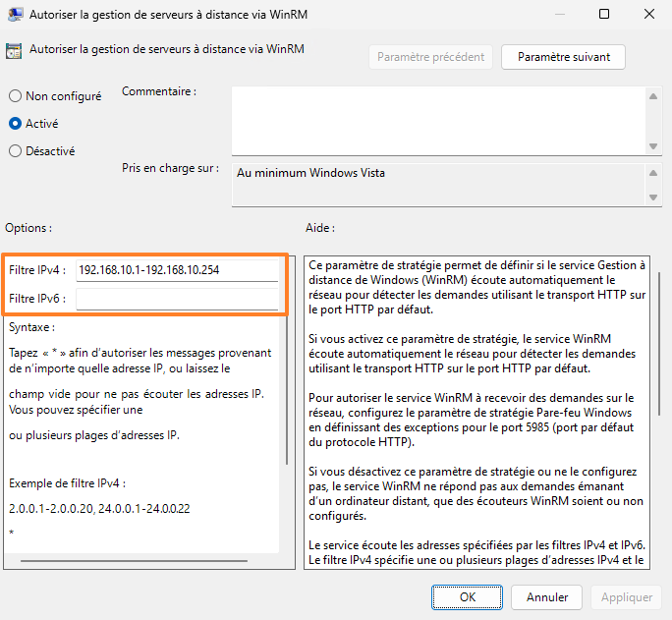Click the Annuler button
The image size is (672, 620).
pyautogui.click(x=546, y=596)
